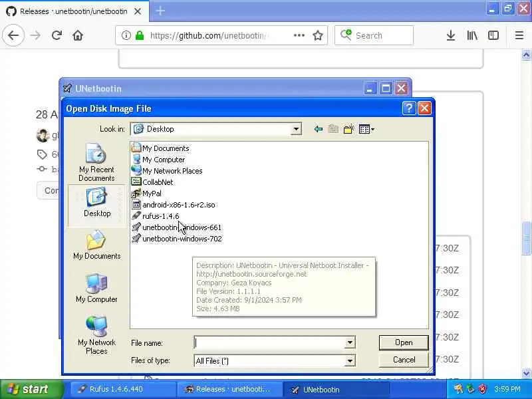Click page scrollbar down arrow
The image size is (532, 399).
[526, 373]
